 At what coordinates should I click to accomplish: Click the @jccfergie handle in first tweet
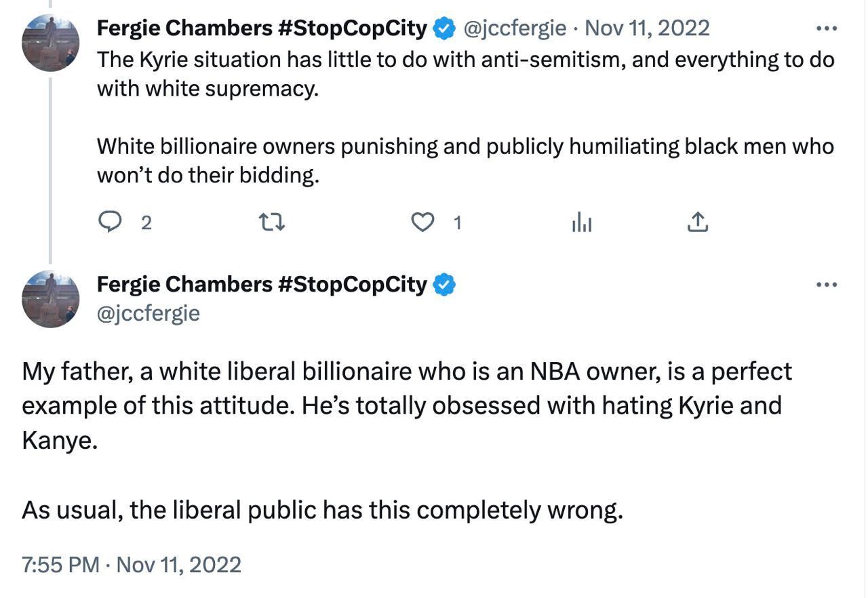click(514, 28)
